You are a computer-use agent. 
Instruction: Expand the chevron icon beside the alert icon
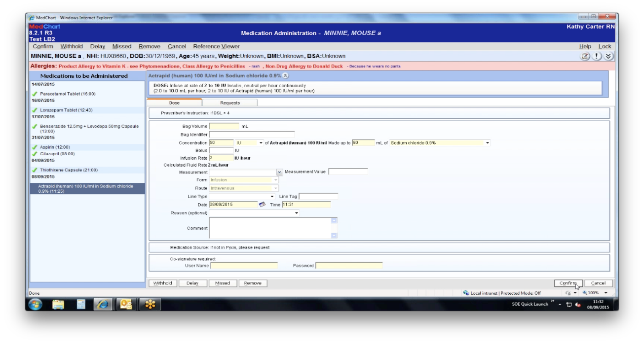(608, 56)
